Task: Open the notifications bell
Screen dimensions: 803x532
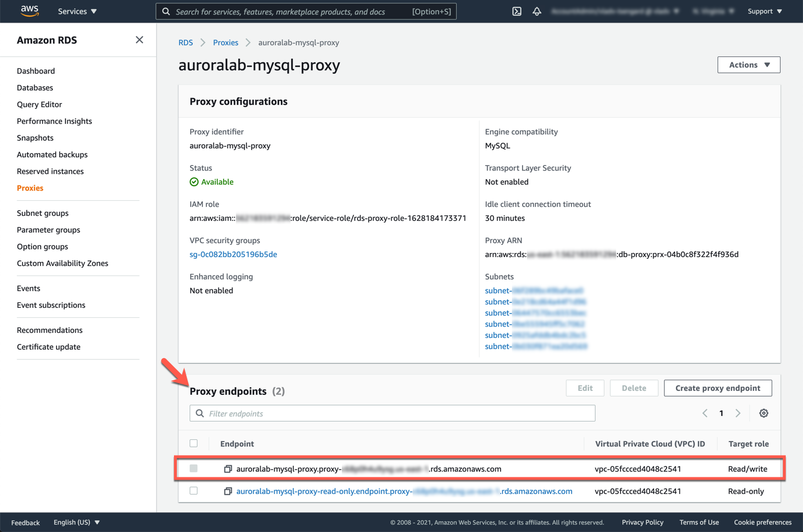Action: coord(537,11)
